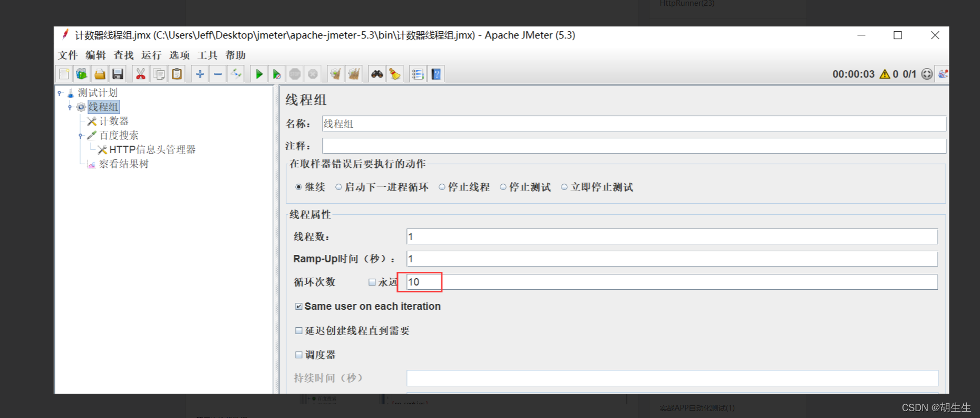980x418 pixels.
Task: Expand all tree nodes with plus icon
Action: click(x=200, y=74)
